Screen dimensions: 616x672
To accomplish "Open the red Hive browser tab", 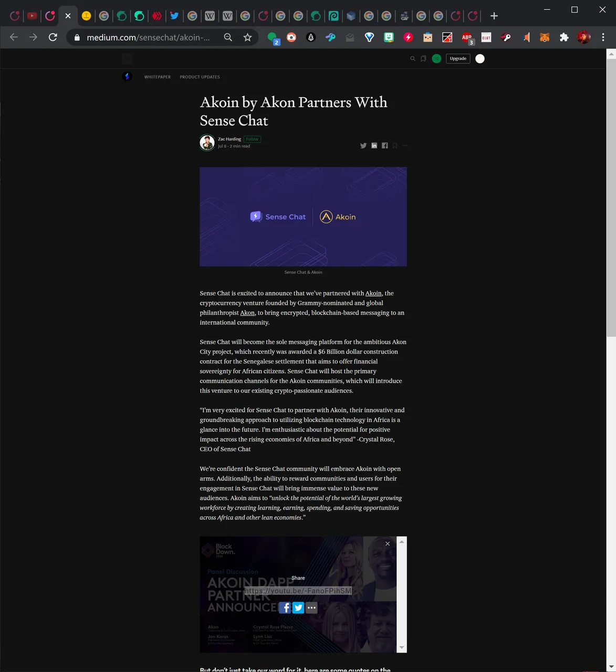I will pos(156,16).
